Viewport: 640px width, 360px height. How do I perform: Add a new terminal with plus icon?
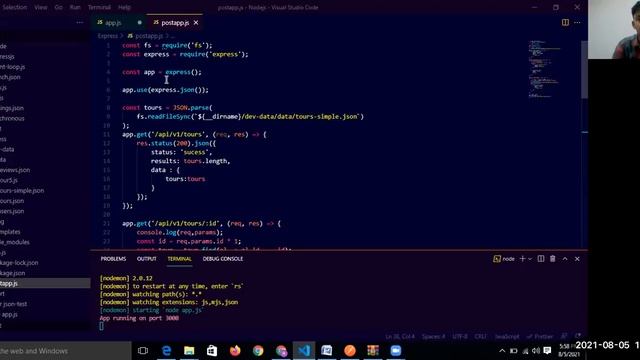click(x=522, y=259)
